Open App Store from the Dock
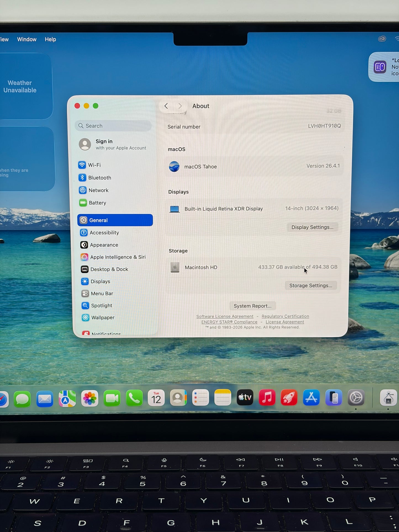The width and height of the screenshot is (399, 532). click(311, 397)
